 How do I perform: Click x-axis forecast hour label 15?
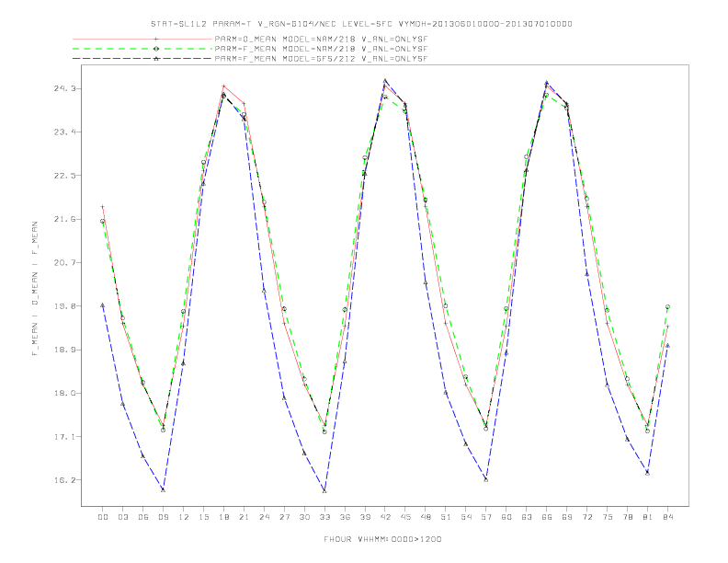coord(203,517)
